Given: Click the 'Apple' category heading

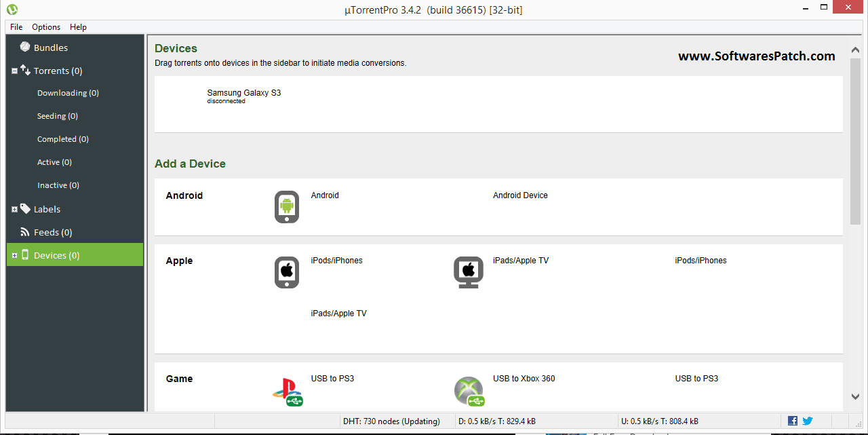Looking at the screenshot, I should click(179, 261).
